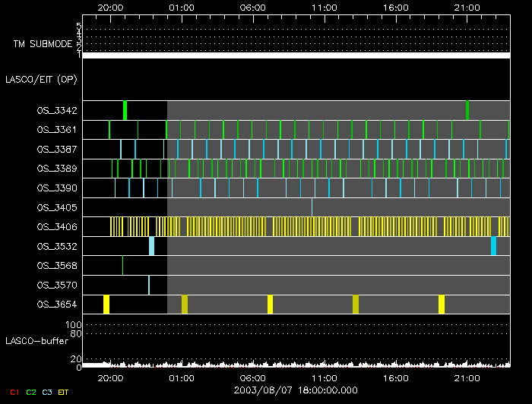Screen dimensions: 532x404
Task: Click the last bright yellow block in OS_3654
Action: pos(442,305)
